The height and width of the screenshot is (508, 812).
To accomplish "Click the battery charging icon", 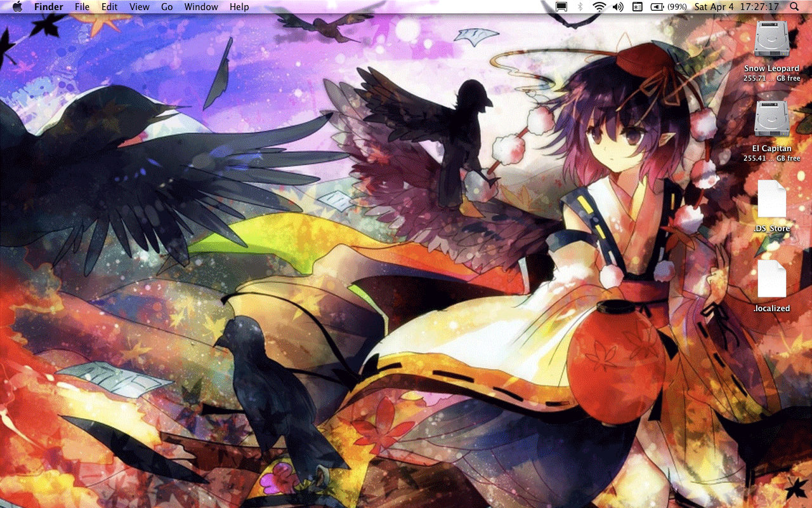I will [657, 7].
